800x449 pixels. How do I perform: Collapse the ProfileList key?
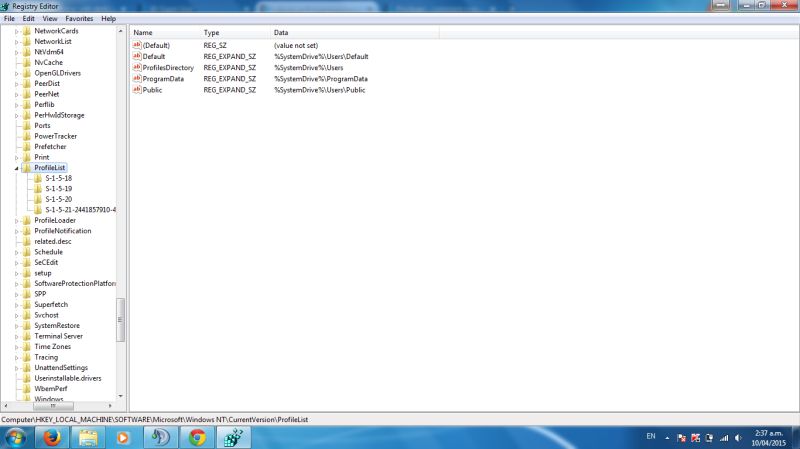click(x=16, y=168)
